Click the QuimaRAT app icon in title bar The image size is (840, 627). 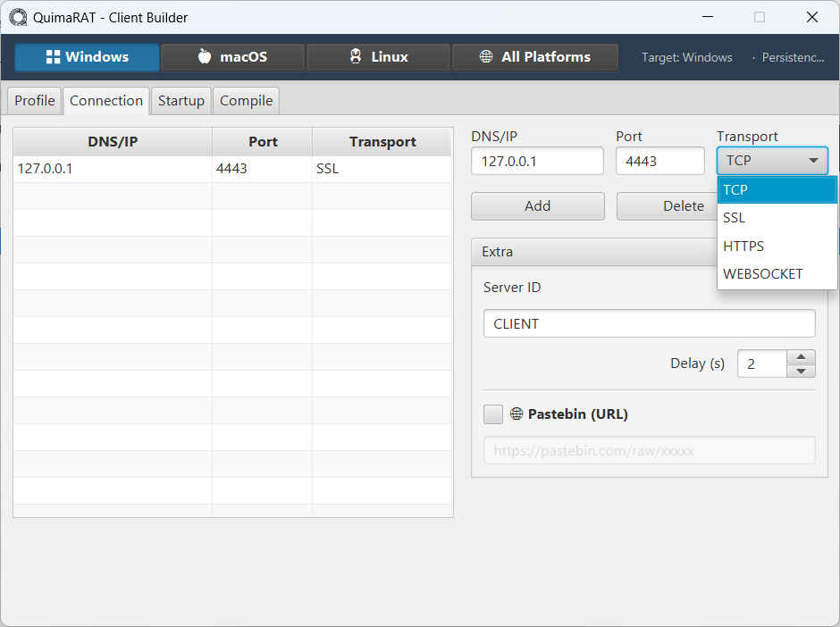coord(18,17)
